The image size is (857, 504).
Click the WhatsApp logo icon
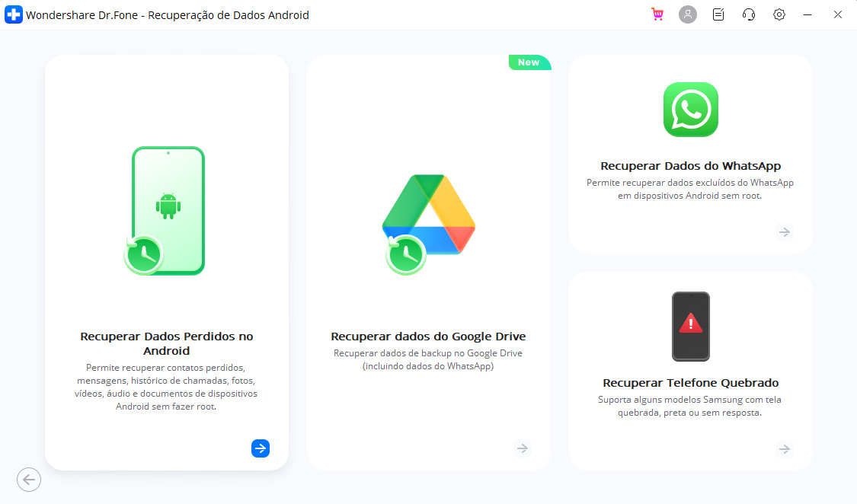(690, 110)
